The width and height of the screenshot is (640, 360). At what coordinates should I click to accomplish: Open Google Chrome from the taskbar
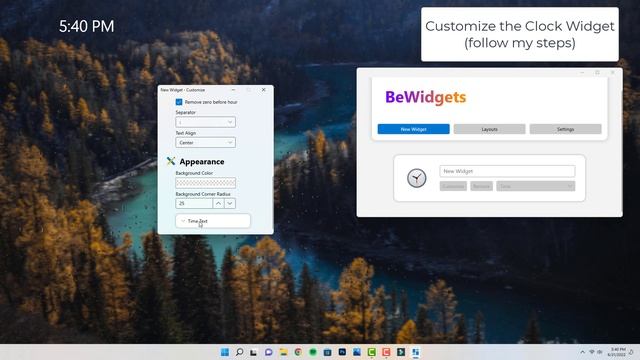click(298, 352)
